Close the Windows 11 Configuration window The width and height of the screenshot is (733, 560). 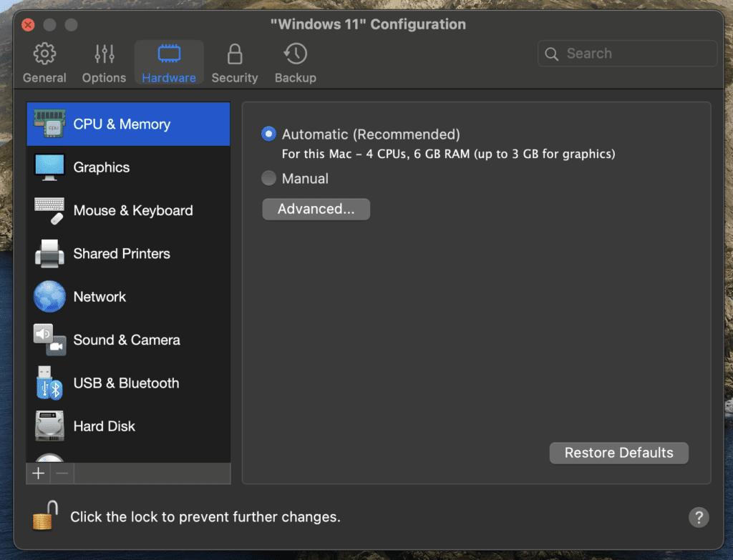point(28,25)
